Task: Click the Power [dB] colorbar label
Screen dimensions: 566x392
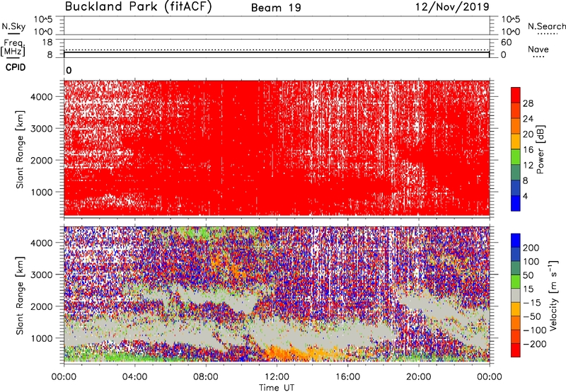Action: coord(541,149)
